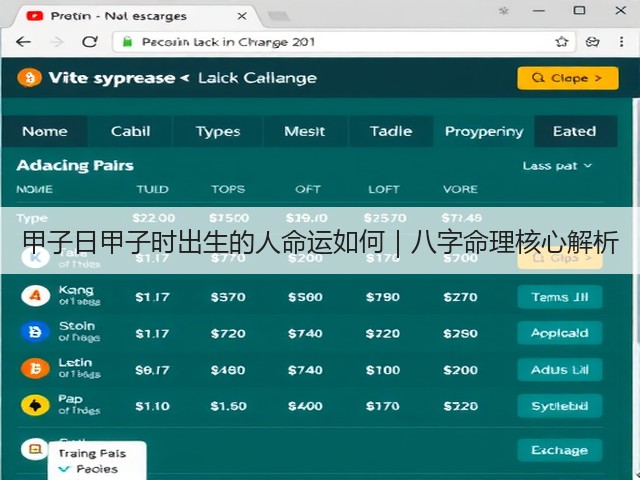Click the yellow Clope search button
Viewport: 640px width, 480px height.
point(568,78)
